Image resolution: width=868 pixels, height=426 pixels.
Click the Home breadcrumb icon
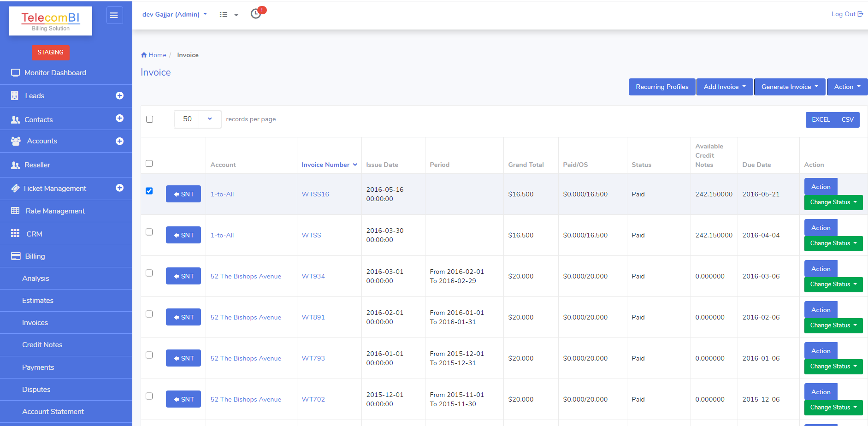pyautogui.click(x=144, y=55)
